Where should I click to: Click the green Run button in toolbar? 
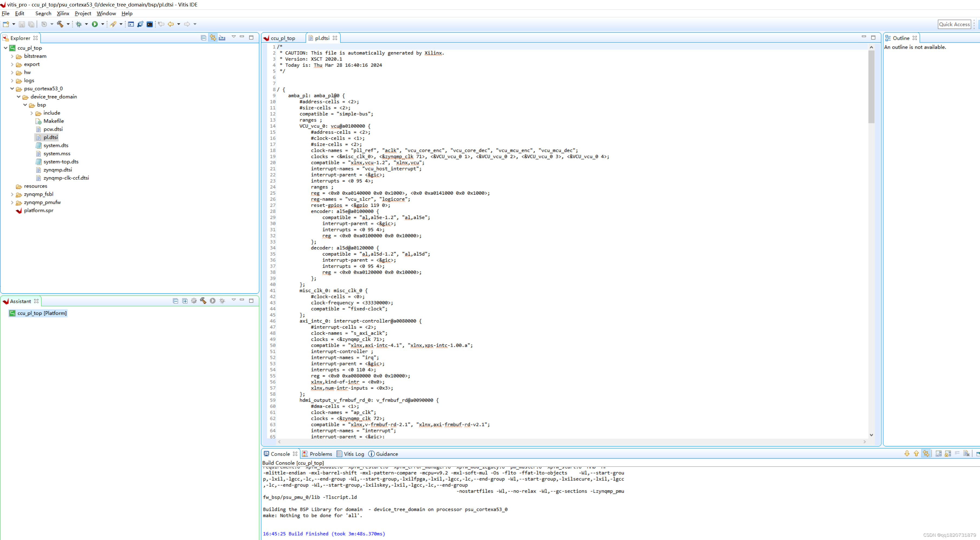(x=95, y=24)
